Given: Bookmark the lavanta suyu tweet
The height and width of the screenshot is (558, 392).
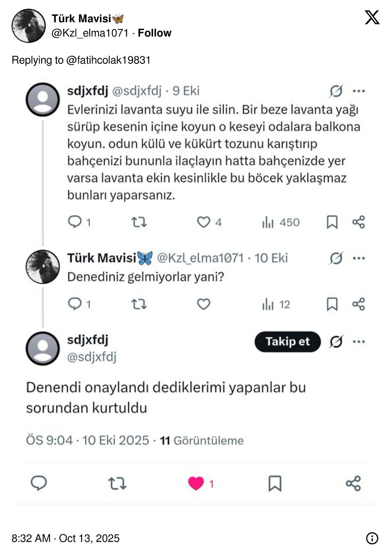Looking at the screenshot, I should [332, 222].
